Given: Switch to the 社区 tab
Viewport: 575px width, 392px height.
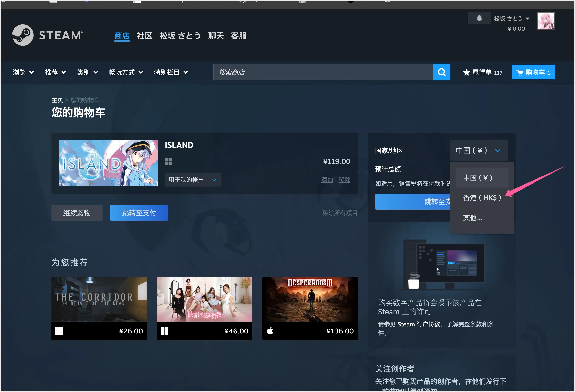Looking at the screenshot, I should point(144,36).
